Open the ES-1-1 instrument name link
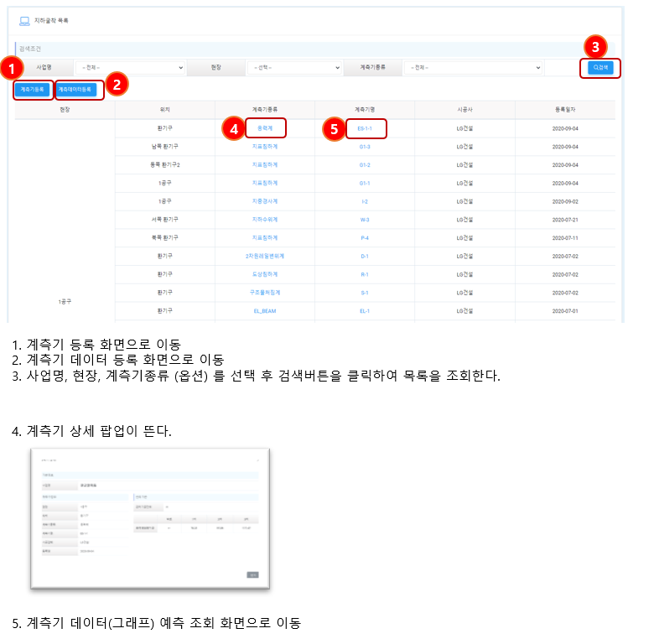654x644 pixels. click(x=365, y=128)
